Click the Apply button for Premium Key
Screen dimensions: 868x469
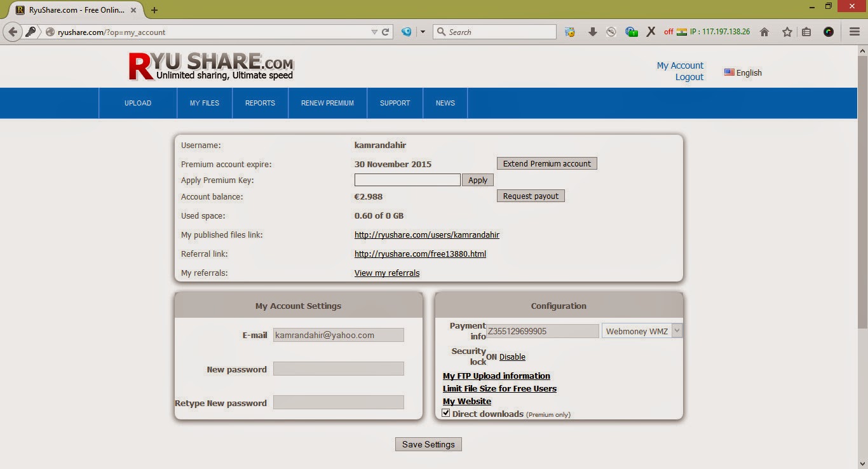(x=478, y=180)
